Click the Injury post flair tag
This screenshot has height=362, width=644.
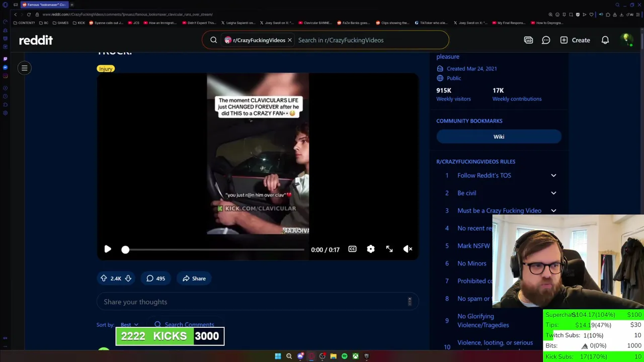[x=106, y=69]
